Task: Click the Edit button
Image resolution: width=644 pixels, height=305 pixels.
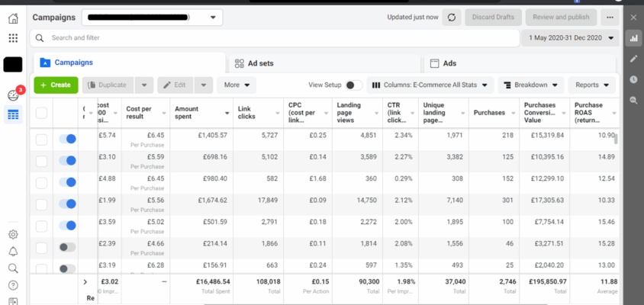Action: point(175,85)
